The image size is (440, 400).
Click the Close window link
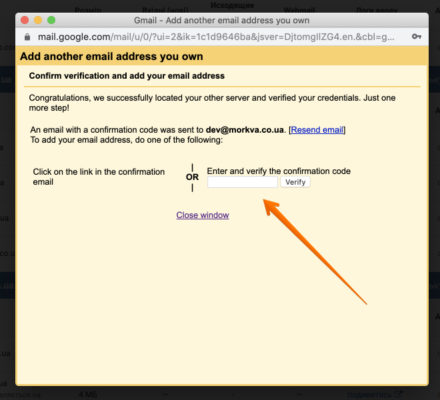pos(203,215)
